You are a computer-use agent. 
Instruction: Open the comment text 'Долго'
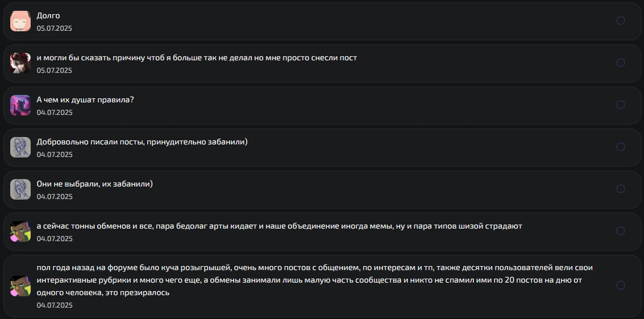[x=48, y=16]
